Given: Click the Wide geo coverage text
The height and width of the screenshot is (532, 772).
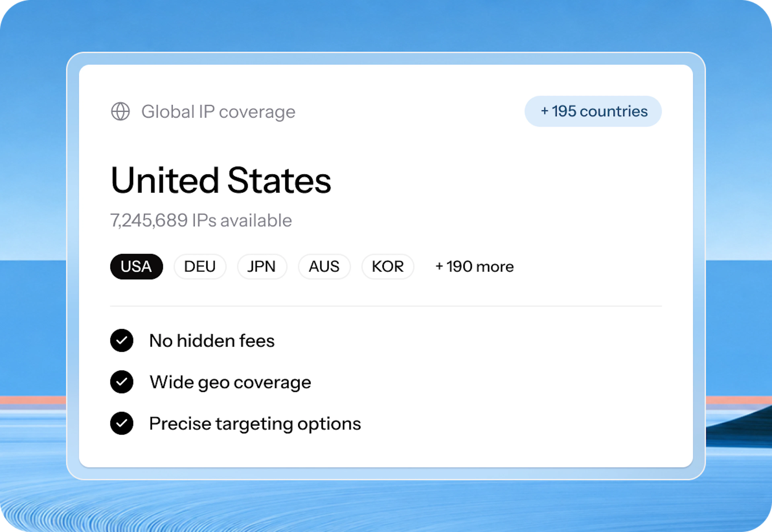Looking at the screenshot, I should click(230, 382).
